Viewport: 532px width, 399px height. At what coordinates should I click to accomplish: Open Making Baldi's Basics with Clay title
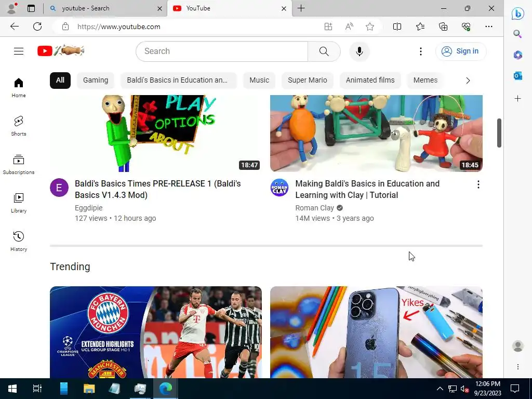367,189
